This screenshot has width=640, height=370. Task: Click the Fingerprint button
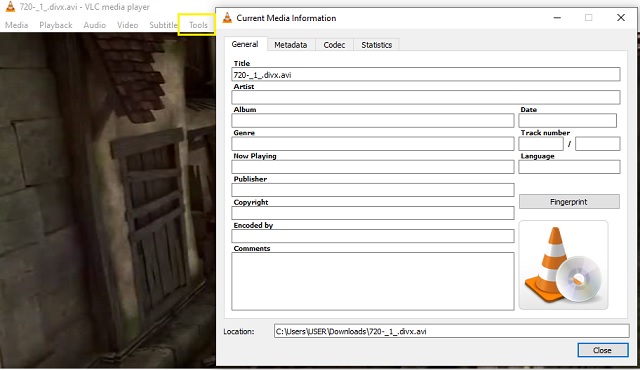(569, 202)
